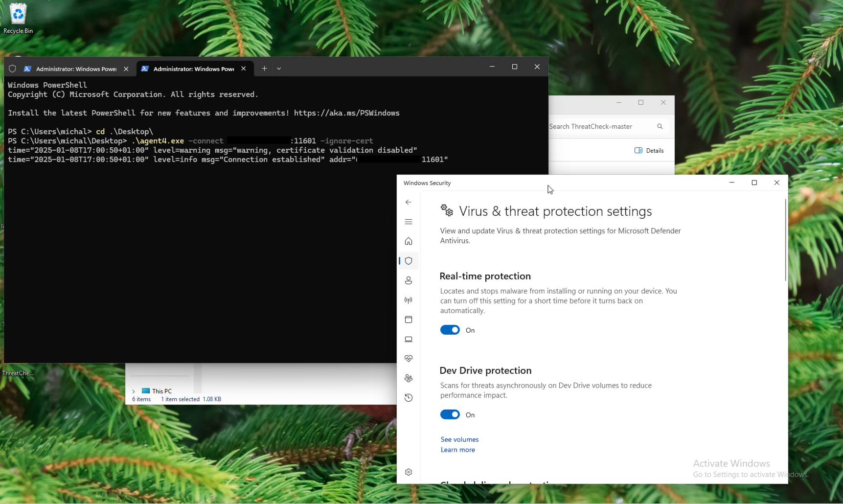Toggle the Details pane button in Explorer

tap(649, 151)
